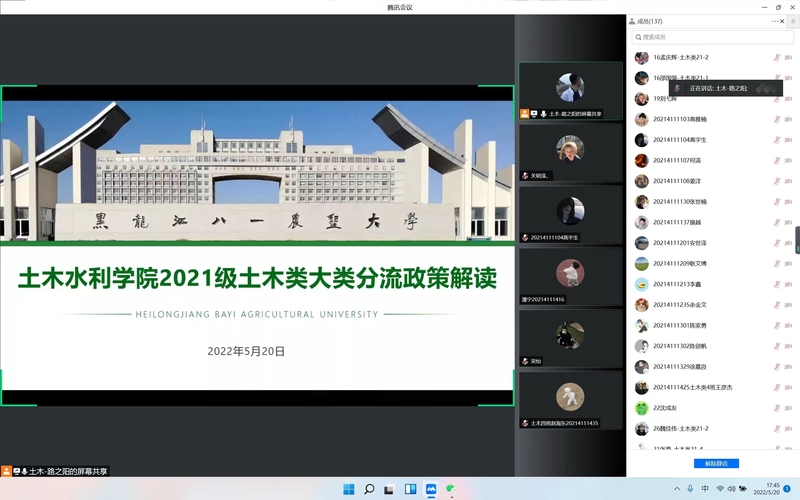Toggle muted mic icon for 22沈成友
The height and width of the screenshot is (500, 800).
(775, 408)
